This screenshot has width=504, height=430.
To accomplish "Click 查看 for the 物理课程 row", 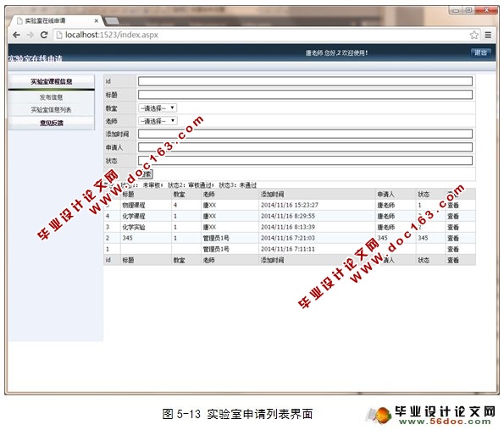I will tap(453, 205).
